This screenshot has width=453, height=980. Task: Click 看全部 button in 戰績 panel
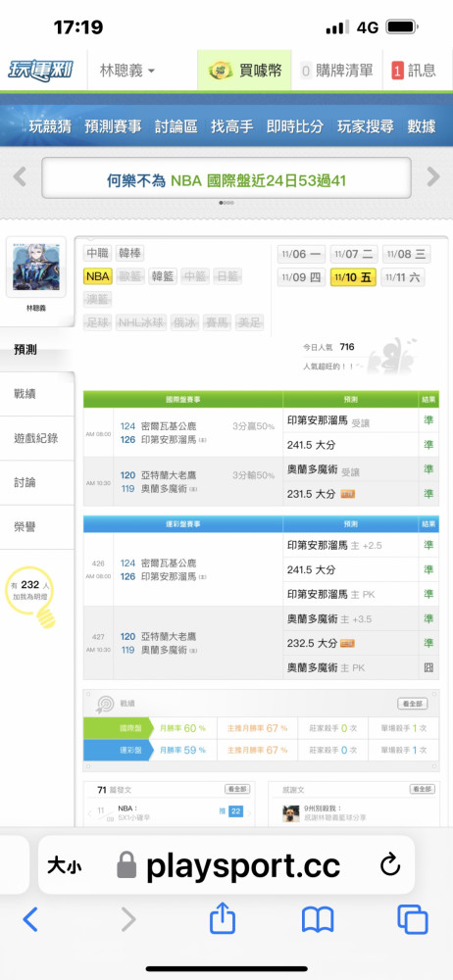click(x=413, y=704)
